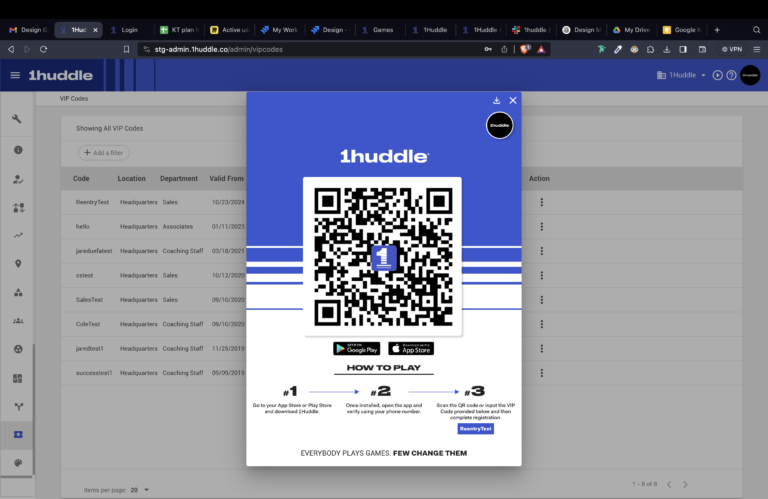Click the browser address bar
768x499 pixels.
300,49
